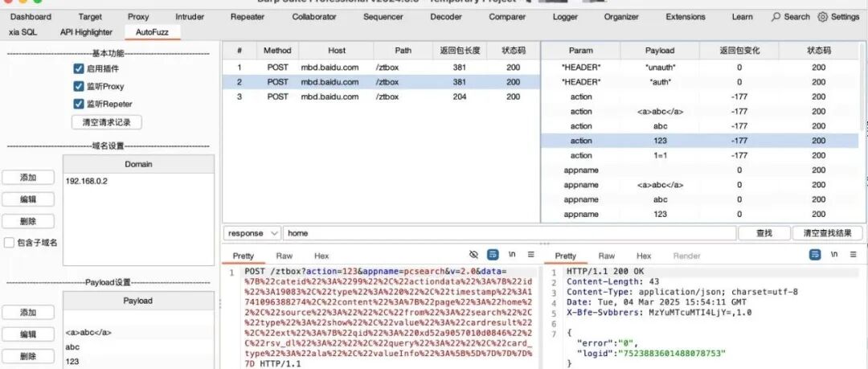868x369 pixels.
Task: Toggle the blue pretty-print icon in request panel
Action: (x=493, y=254)
